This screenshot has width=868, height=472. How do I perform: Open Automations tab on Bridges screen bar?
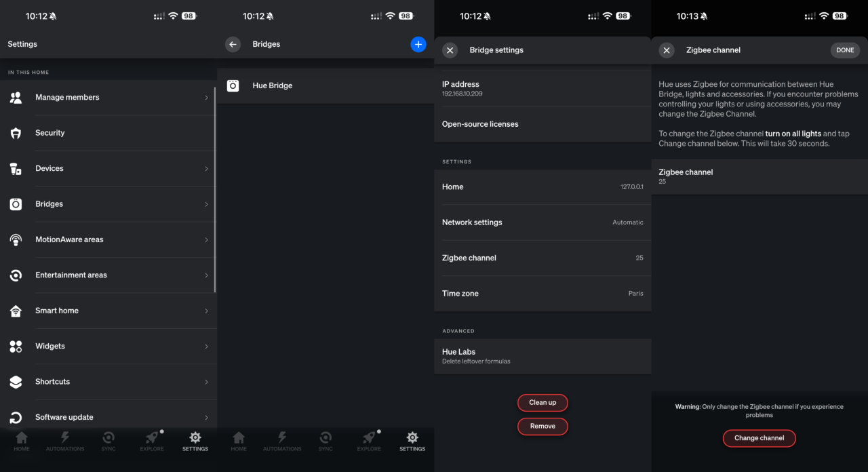click(282, 441)
